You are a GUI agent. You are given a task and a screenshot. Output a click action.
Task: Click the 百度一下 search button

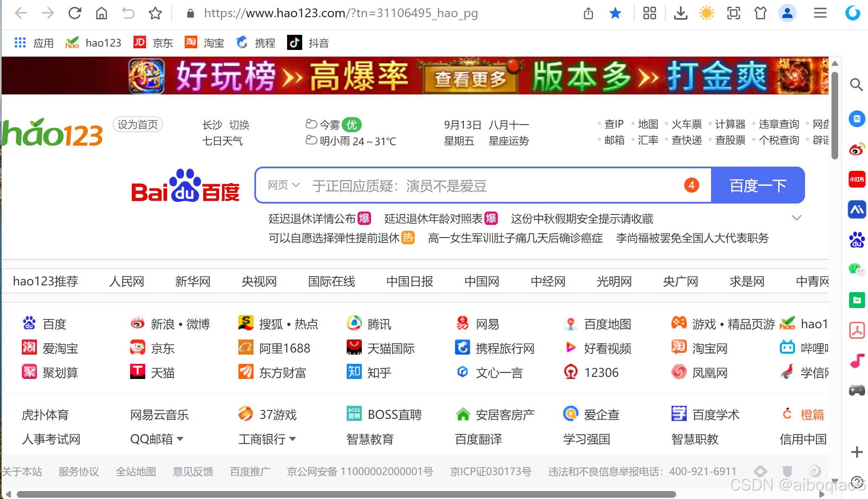point(758,185)
